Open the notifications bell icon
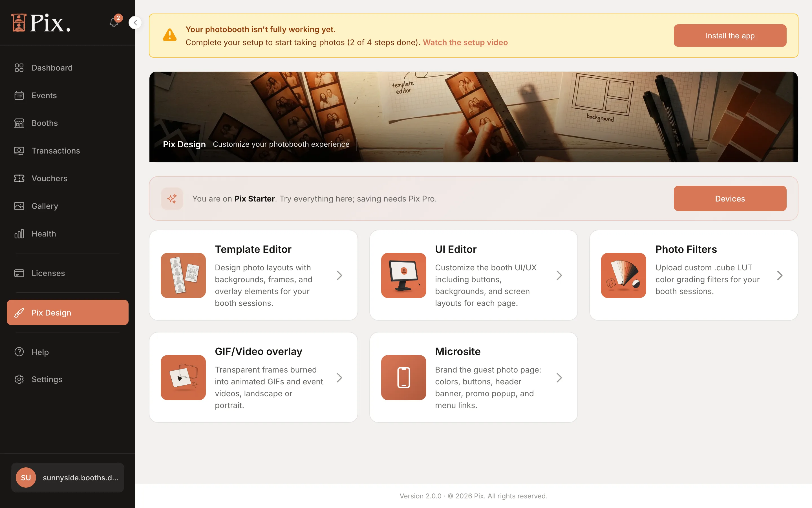Screen dimensions: 812x508 [114, 23]
